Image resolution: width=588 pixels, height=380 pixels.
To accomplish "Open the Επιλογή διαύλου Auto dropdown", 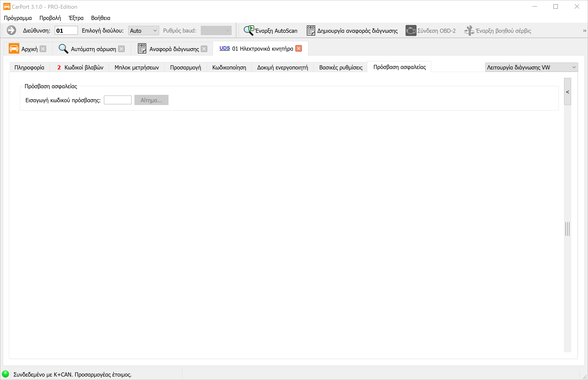I will point(143,31).
